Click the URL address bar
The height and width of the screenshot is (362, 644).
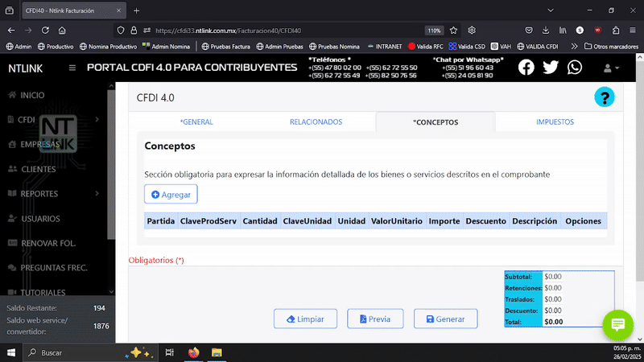click(287, 31)
